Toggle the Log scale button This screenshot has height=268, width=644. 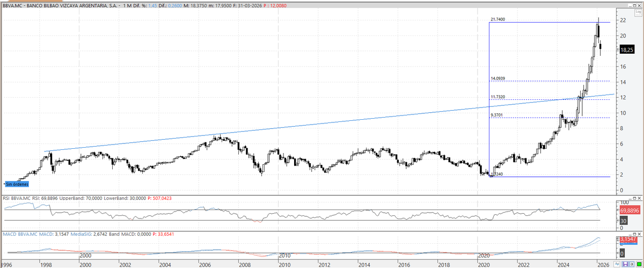[x=638, y=13]
